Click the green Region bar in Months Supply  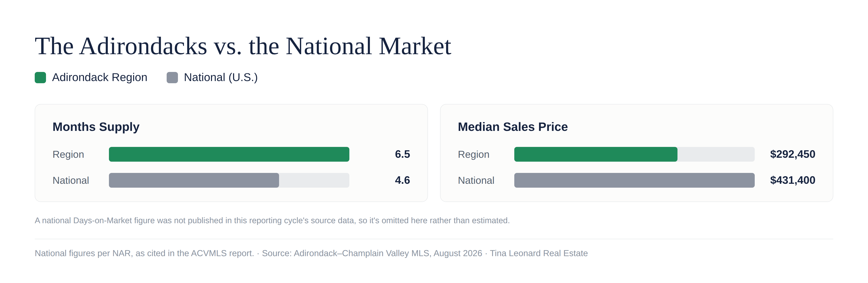(x=229, y=154)
